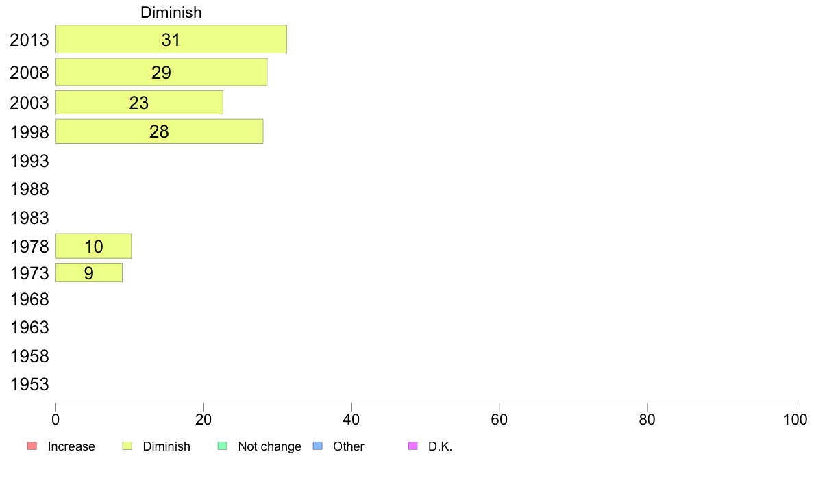Click the magenta D.K. legend swatch

(x=412, y=446)
